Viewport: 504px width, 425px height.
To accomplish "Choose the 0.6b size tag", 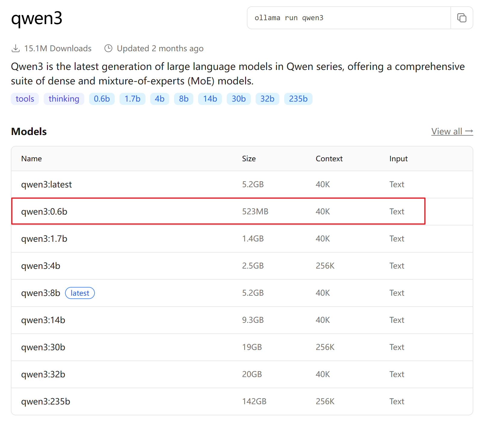I will (x=102, y=99).
